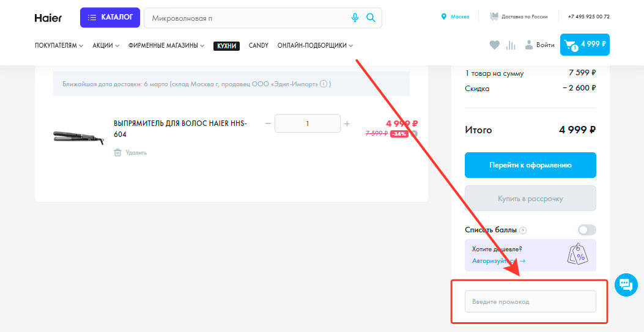The image size is (644, 332).
Task: Expand the Покупателям dropdown menu
Action: click(x=59, y=45)
